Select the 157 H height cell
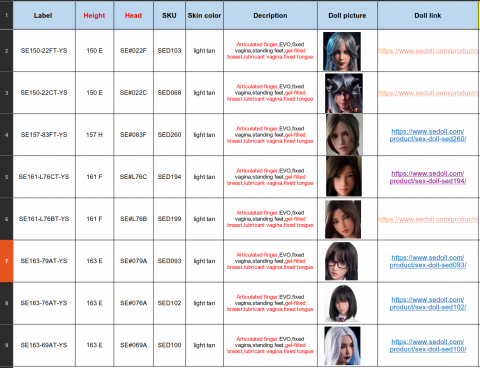This screenshot has height=368, width=480. 94,135
